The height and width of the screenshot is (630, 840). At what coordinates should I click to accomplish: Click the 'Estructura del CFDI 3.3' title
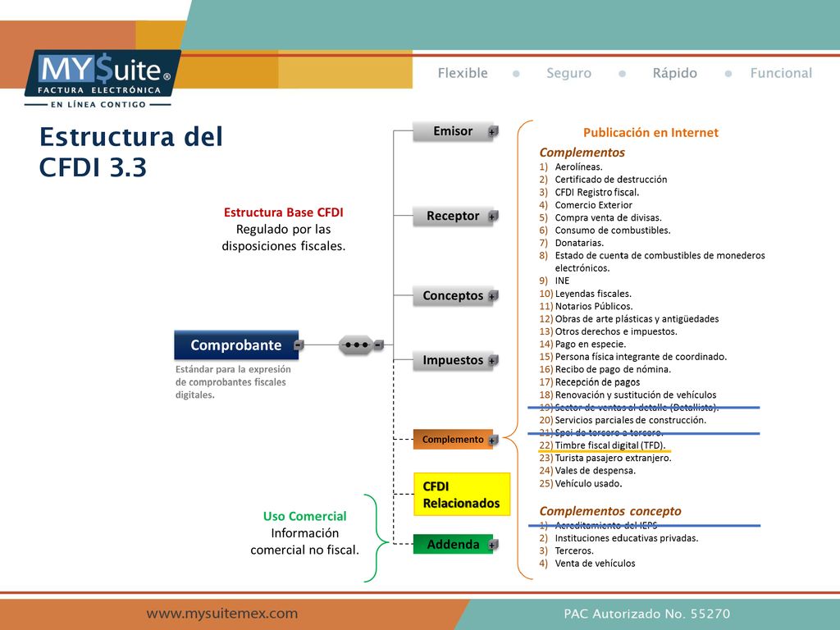(x=130, y=152)
